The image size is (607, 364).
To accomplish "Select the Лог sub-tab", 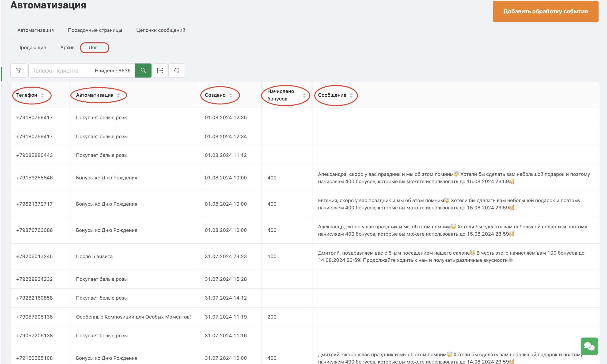I will [x=93, y=48].
